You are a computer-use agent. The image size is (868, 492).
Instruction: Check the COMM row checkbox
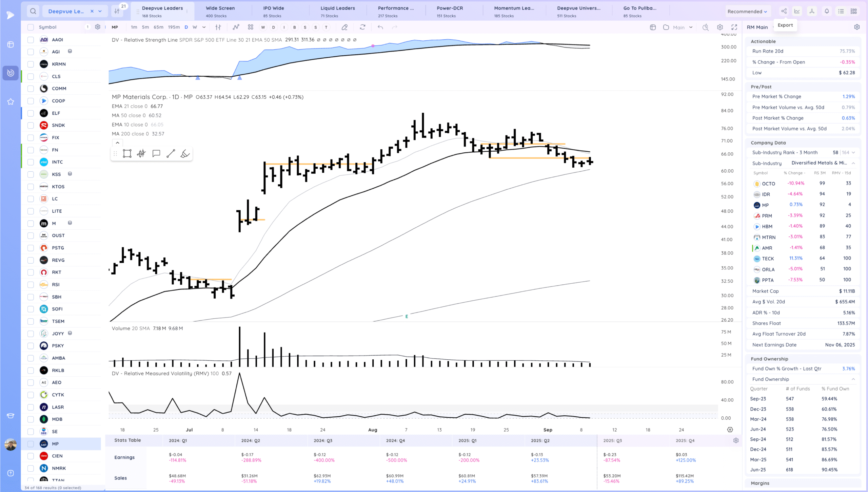pyautogui.click(x=31, y=89)
